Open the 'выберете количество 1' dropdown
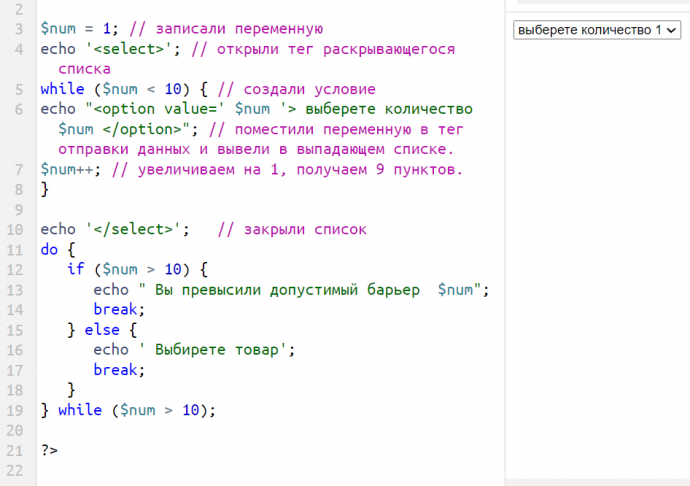 pos(597,30)
